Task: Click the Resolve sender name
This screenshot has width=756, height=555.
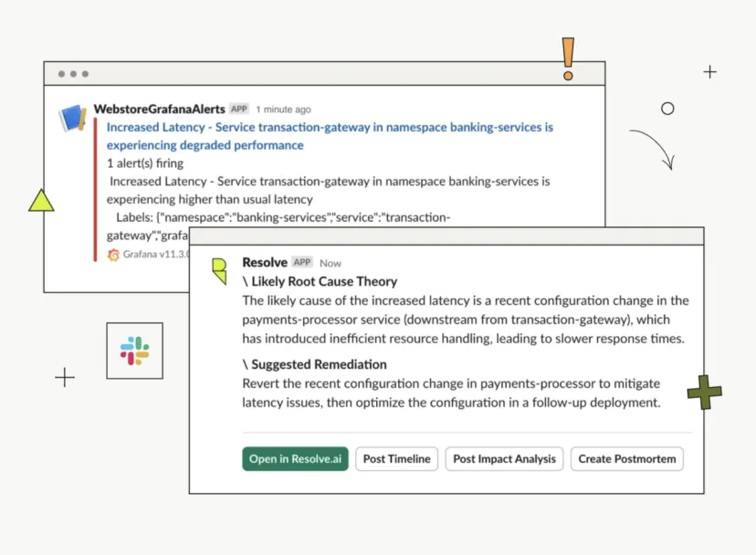Action: [265, 262]
